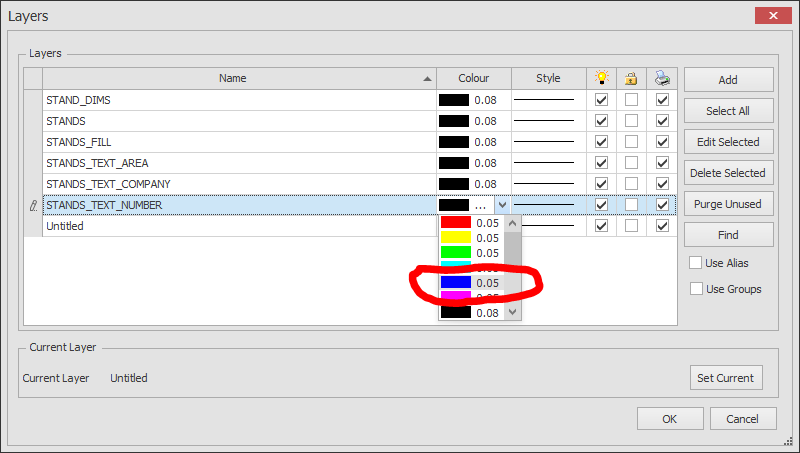Click line style of STAND_DIMS layer

544,100
